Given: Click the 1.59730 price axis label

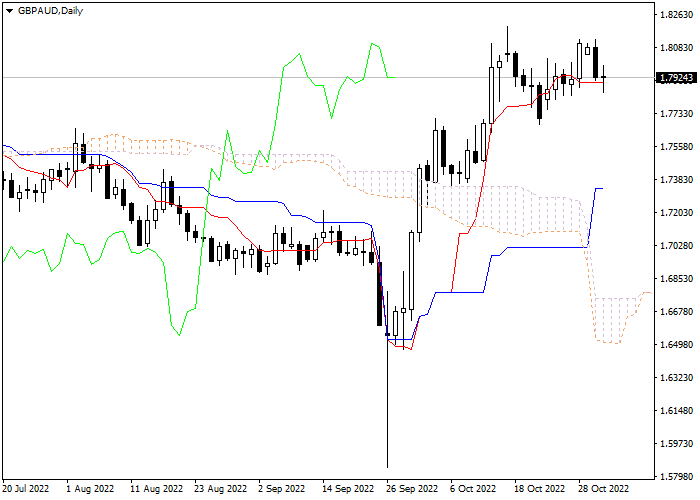Looking at the screenshot, I should [x=676, y=444].
